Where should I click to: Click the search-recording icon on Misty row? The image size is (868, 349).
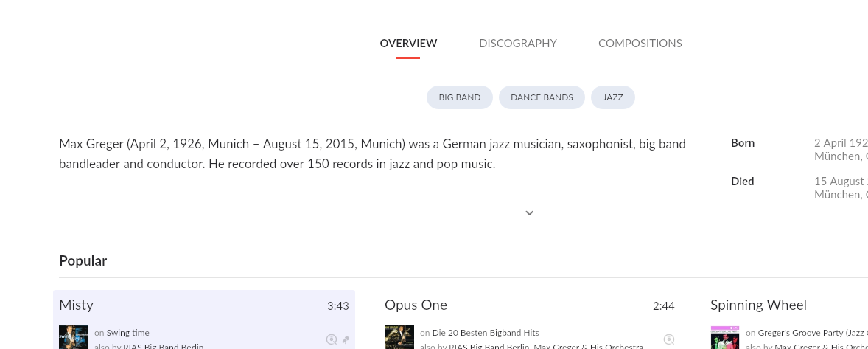[x=332, y=339]
